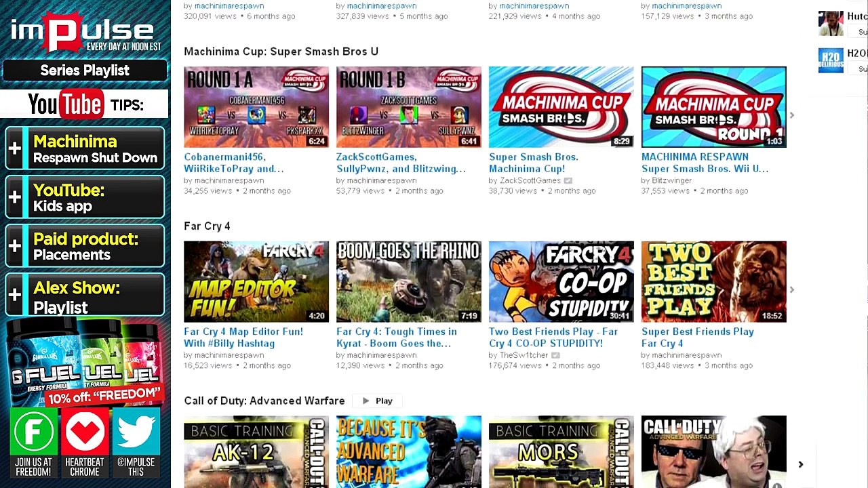Screen dimensions: 868x488
Task: Visit the Blitzwinger channel link
Action: tap(672, 181)
